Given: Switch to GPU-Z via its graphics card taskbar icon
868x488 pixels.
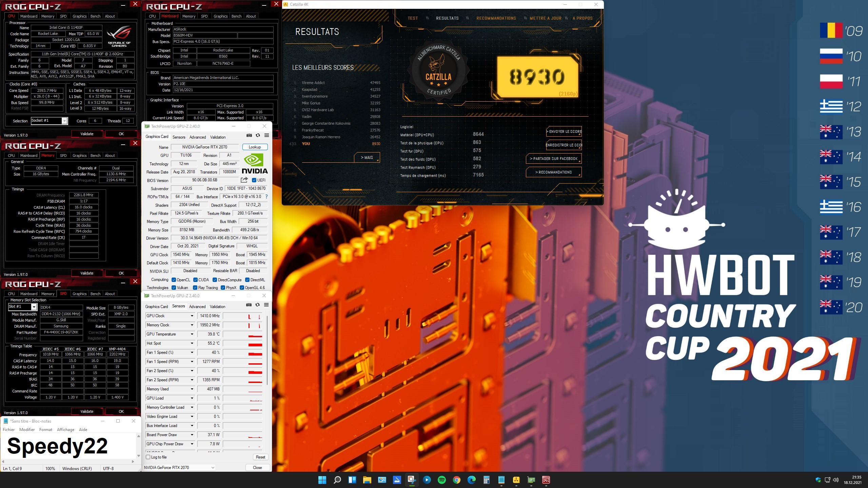Looking at the screenshot, I should tap(531, 480).
